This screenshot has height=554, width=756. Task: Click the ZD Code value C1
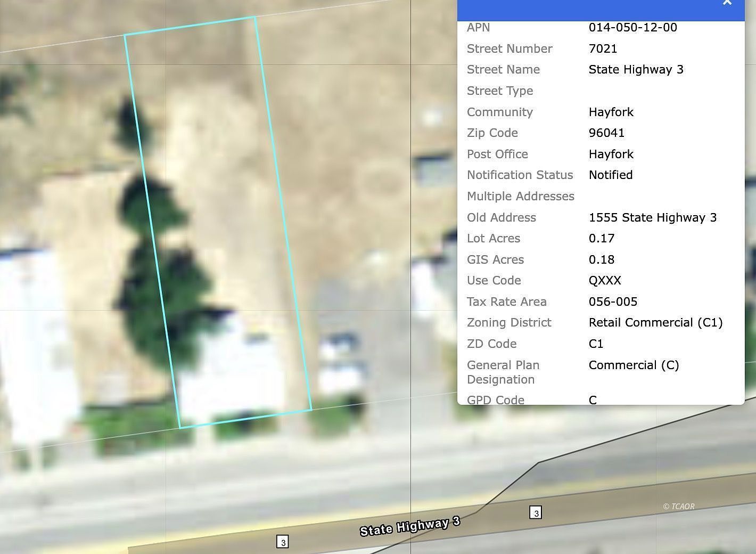pyautogui.click(x=596, y=344)
